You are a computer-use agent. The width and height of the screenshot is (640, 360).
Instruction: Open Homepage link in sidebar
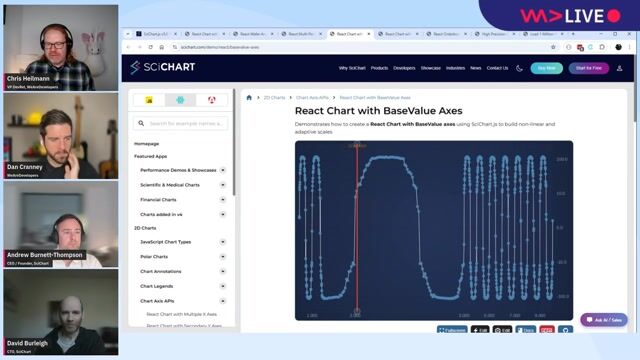click(x=147, y=144)
